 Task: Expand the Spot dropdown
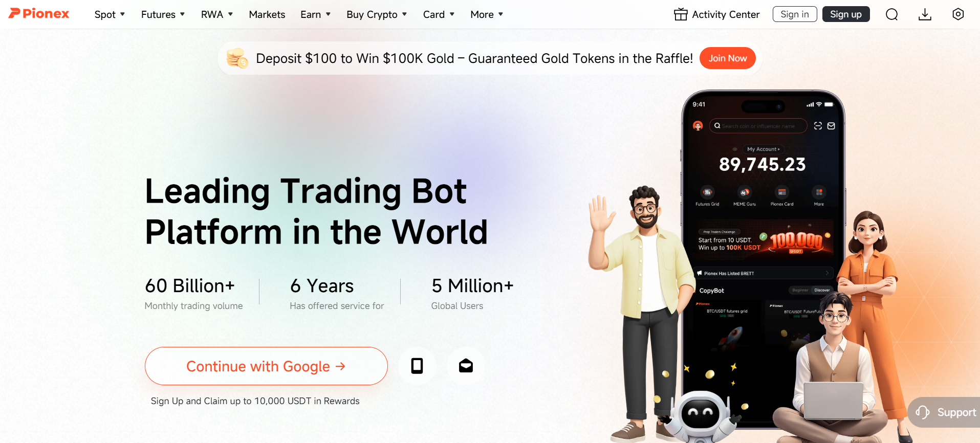point(110,14)
